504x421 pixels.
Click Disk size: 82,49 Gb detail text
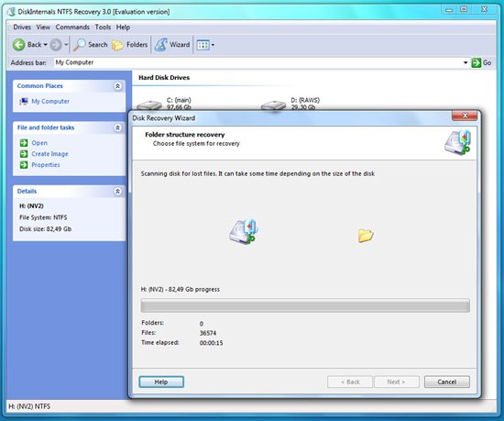45,229
